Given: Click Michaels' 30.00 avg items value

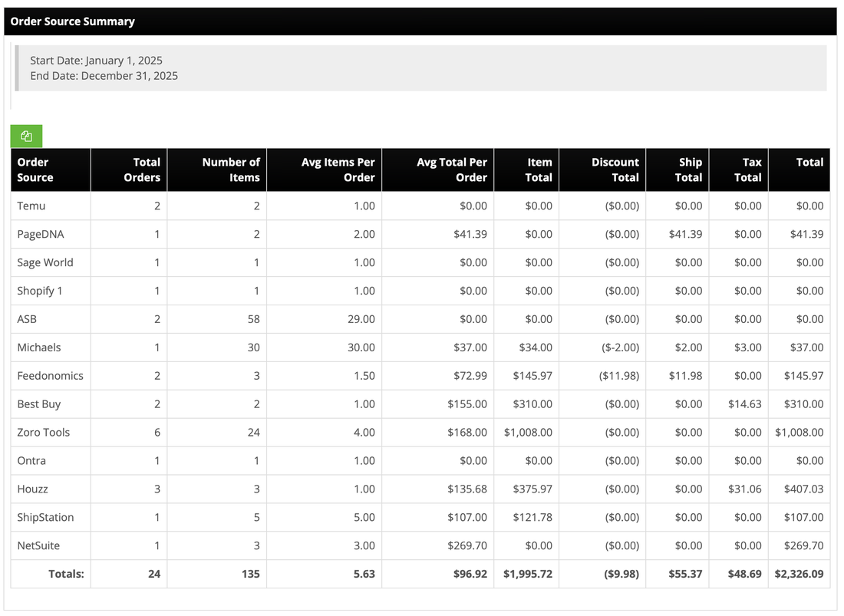Looking at the screenshot, I should point(361,348).
